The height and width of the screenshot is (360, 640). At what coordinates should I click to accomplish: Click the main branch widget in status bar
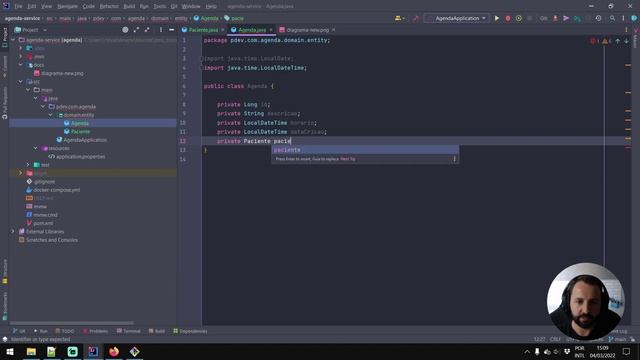617,339
